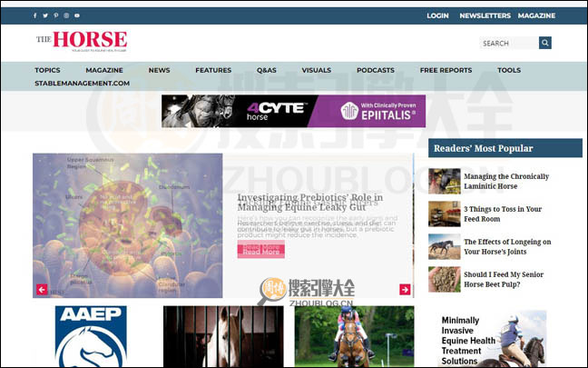Click the search magnifier button

pos(545,43)
